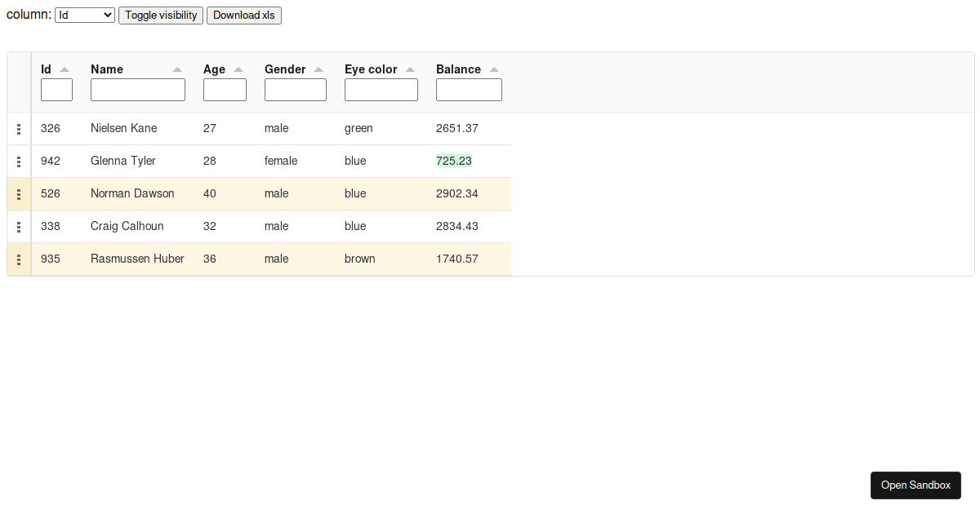This screenshot has width=980, height=514.
Task: Open the row menu for Norman Dawson
Action: 19,193
